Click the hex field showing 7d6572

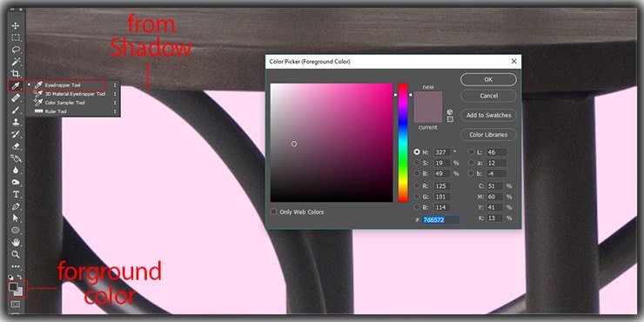tap(441, 219)
